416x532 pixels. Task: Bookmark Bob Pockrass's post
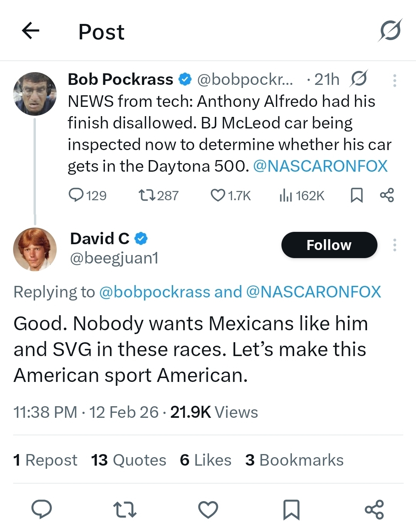(356, 195)
